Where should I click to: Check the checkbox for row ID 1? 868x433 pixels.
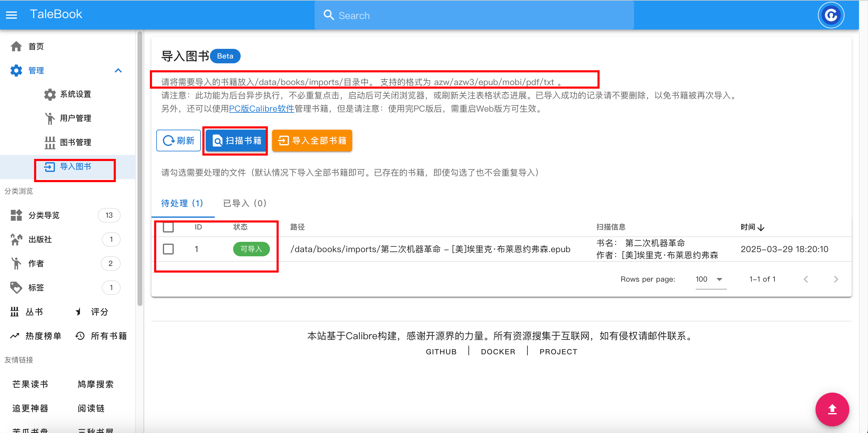[x=168, y=249]
